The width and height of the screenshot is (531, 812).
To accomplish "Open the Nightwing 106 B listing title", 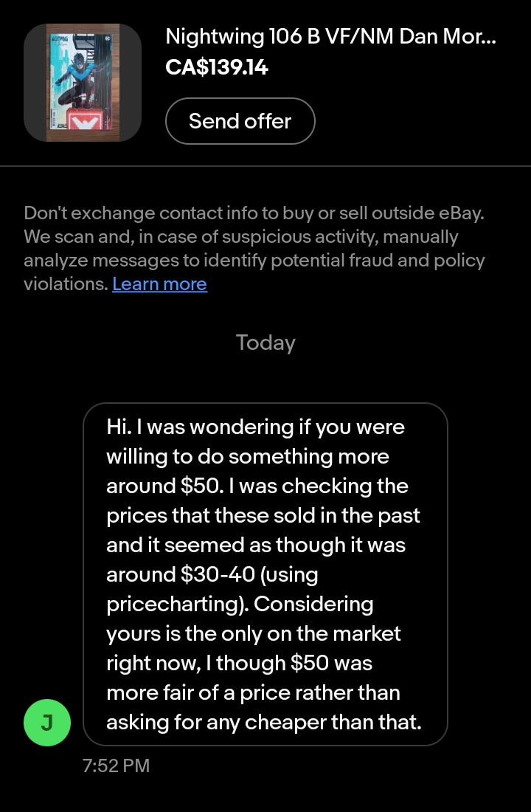I will (330, 35).
